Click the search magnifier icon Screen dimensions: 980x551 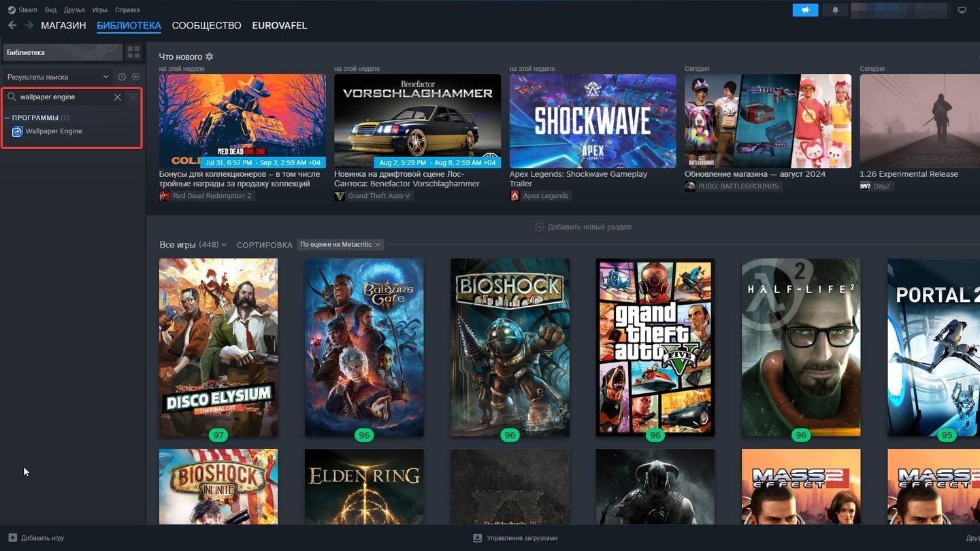coord(12,97)
